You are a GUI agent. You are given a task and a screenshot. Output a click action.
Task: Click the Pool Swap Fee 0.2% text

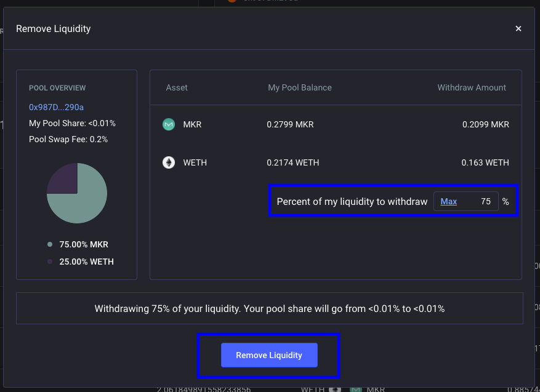(68, 140)
